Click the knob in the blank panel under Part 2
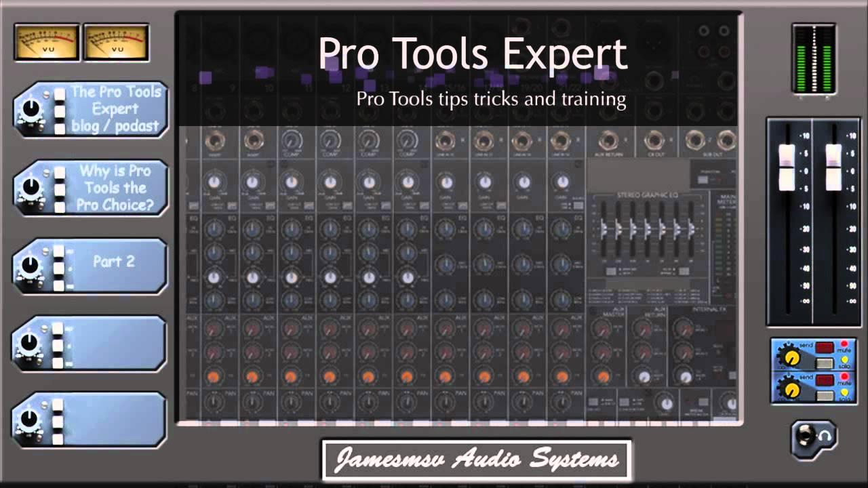Image resolution: width=868 pixels, height=488 pixels. click(29, 343)
